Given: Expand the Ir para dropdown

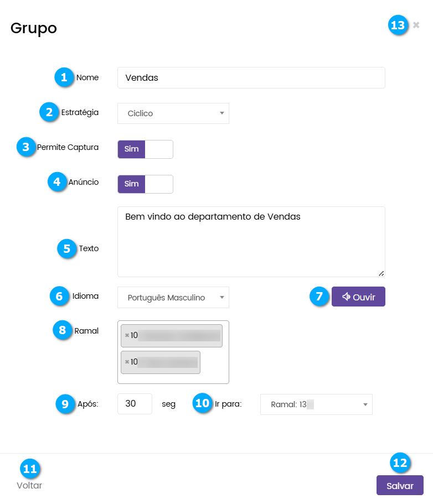Looking at the screenshot, I should coord(316,404).
